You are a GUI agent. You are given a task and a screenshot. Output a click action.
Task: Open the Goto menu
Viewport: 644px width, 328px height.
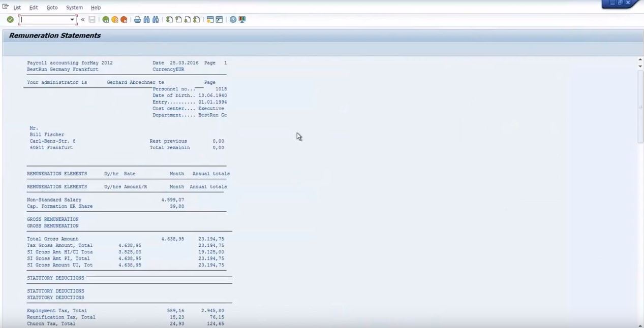click(x=52, y=8)
